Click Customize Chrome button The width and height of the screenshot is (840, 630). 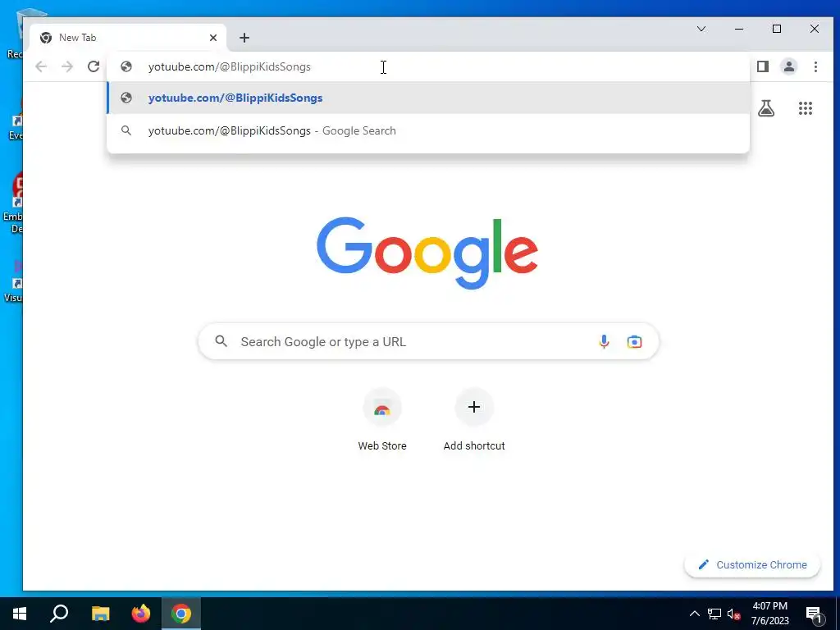pyautogui.click(x=752, y=564)
